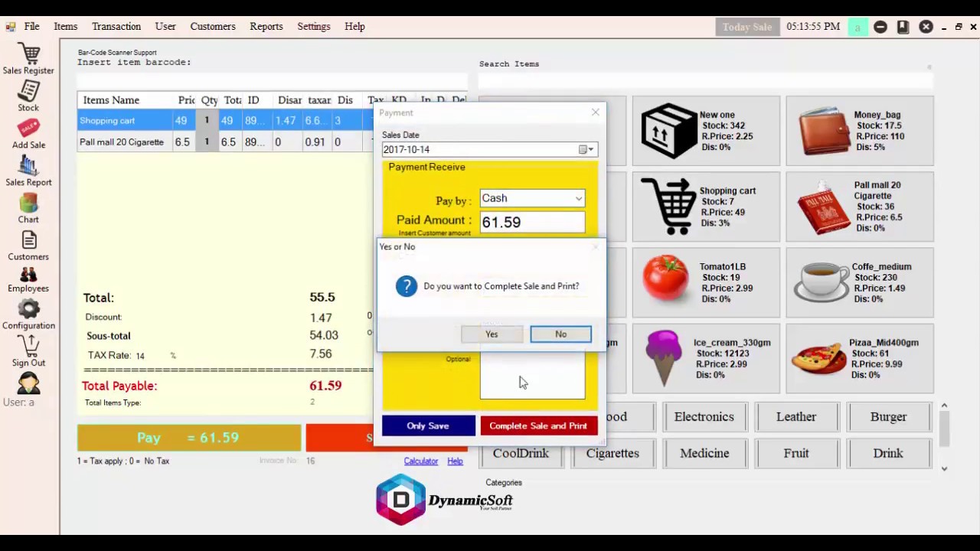This screenshot has width=980, height=551.
Task: Expand the Pay by Cash dropdown
Action: click(578, 199)
